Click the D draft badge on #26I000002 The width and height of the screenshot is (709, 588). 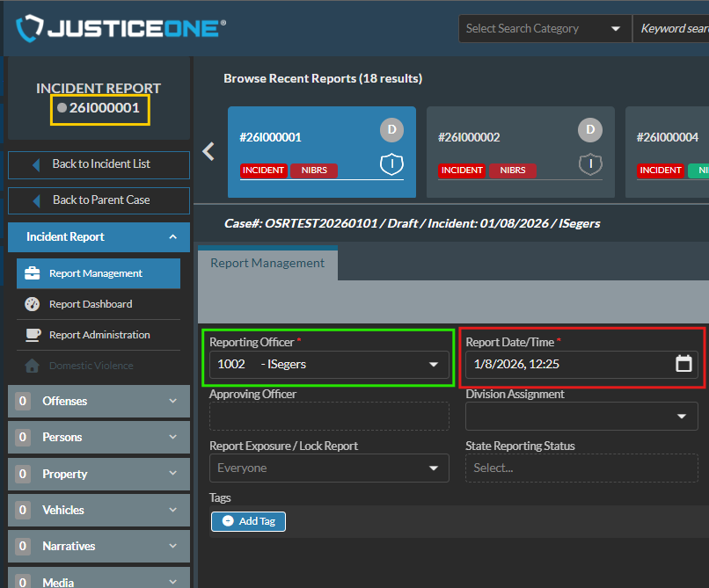pyautogui.click(x=590, y=130)
